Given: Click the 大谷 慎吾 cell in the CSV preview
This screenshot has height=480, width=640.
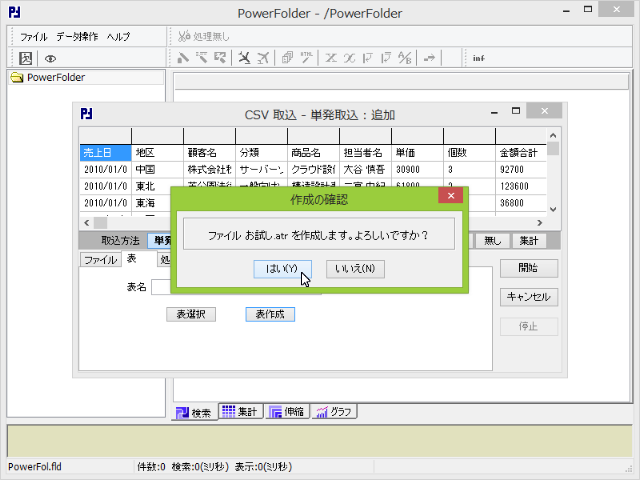Looking at the screenshot, I should (365, 170).
